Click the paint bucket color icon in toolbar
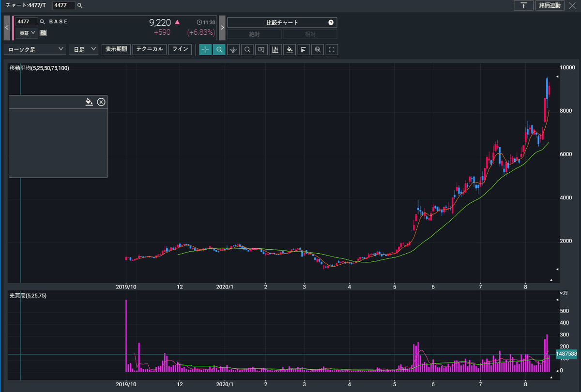The height and width of the screenshot is (392, 581). click(x=290, y=49)
